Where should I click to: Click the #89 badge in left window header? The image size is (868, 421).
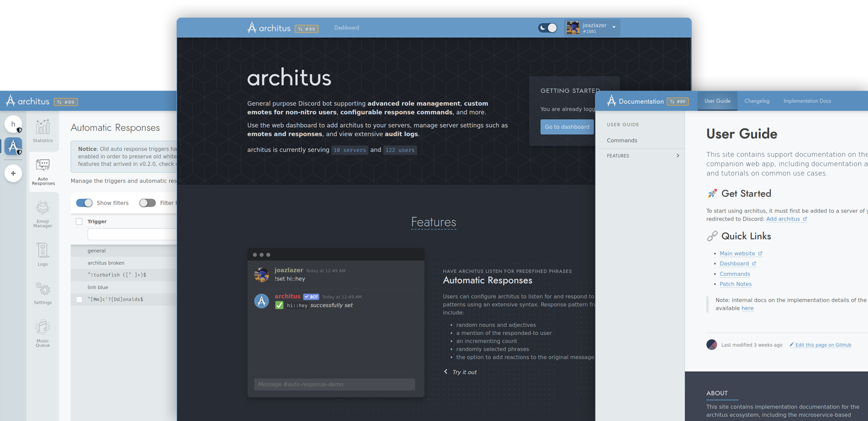click(x=66, y=102)
